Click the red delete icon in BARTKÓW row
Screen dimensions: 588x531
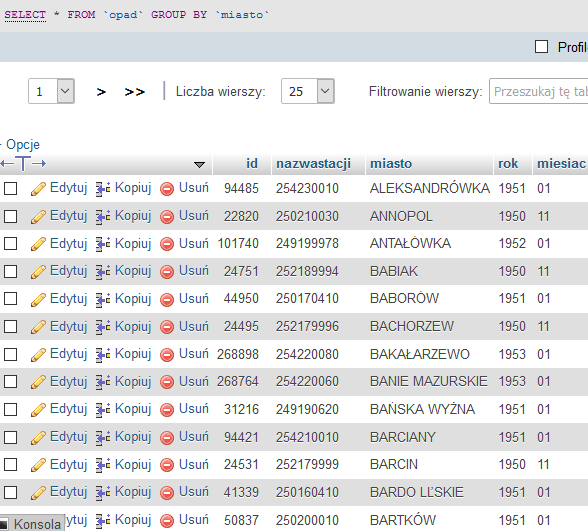coord(167,521)
